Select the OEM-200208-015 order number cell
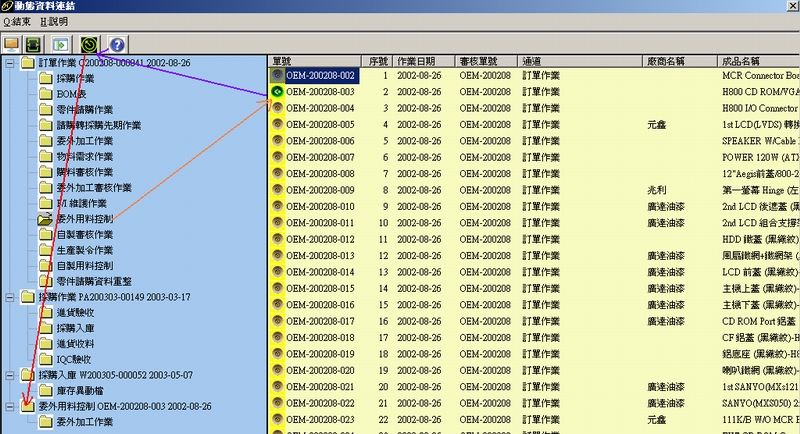This screenshot has width=800, height=434. [320, 288]
